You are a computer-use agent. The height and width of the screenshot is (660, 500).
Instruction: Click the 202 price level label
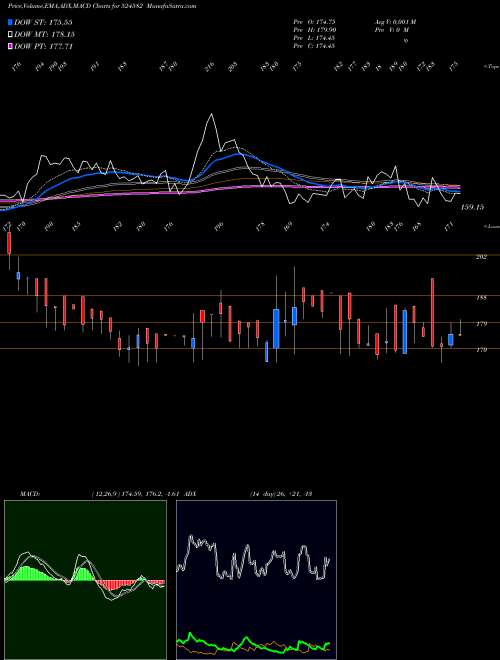click(481, 257)
